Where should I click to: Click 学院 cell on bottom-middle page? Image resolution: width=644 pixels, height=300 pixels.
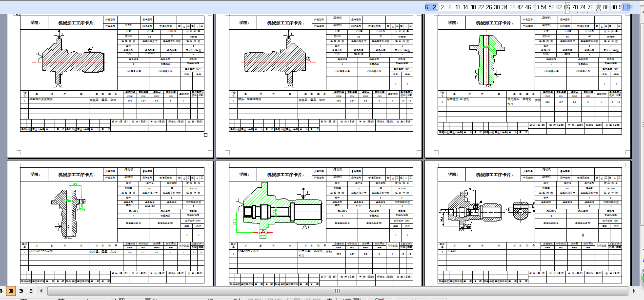pyautogui.click(x=243, y=174)
